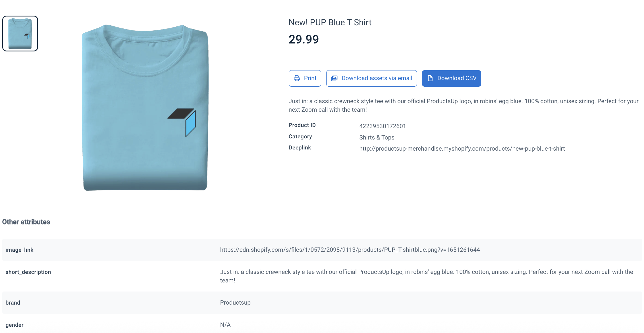The width and height of the screenshot is (644, 333).
Task: Click the gender value N/A
Action: (x=225, y=324)
